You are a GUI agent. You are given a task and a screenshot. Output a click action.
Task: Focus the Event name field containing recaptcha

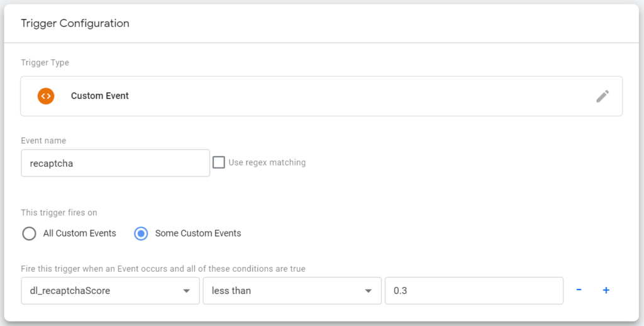[x=116, y=163]
